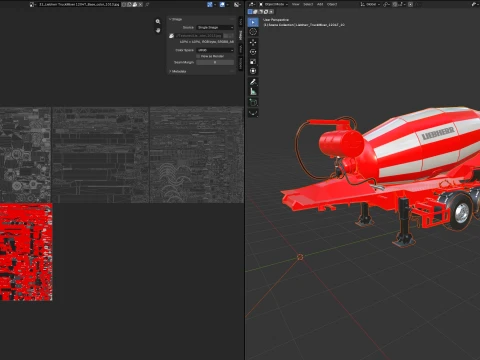Activate the Scale tool
480x360 pixels.
pos(253,62)
